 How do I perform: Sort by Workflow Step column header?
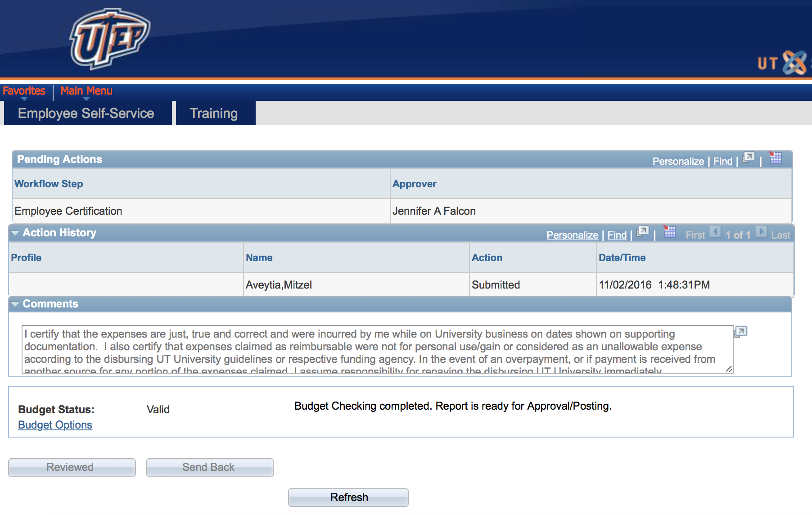49,184
